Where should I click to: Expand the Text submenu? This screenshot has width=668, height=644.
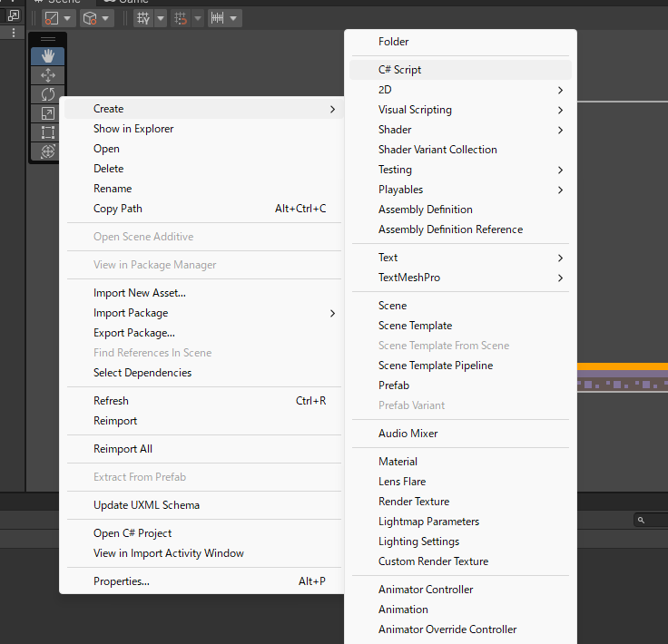click(460, 258)
